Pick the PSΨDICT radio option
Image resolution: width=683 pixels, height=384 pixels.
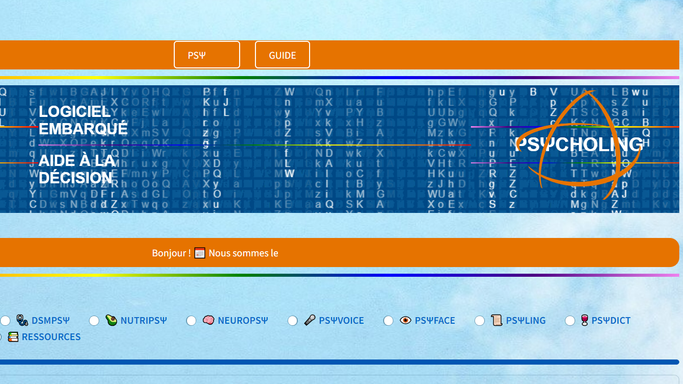click(569, 321)
